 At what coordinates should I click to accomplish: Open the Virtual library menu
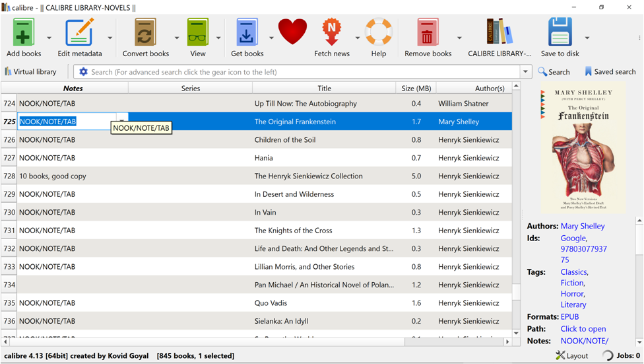pos(30,71)
